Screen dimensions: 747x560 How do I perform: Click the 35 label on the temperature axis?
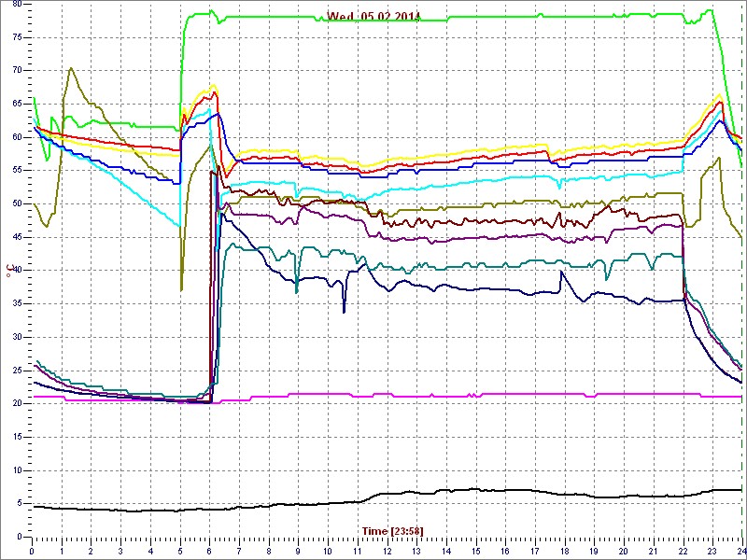(x=18, y=304)
